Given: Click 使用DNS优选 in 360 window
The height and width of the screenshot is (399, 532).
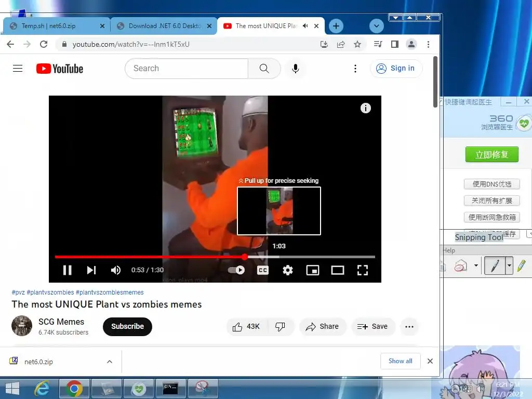Looking at the screenshot, I should (x=491, y=184).
